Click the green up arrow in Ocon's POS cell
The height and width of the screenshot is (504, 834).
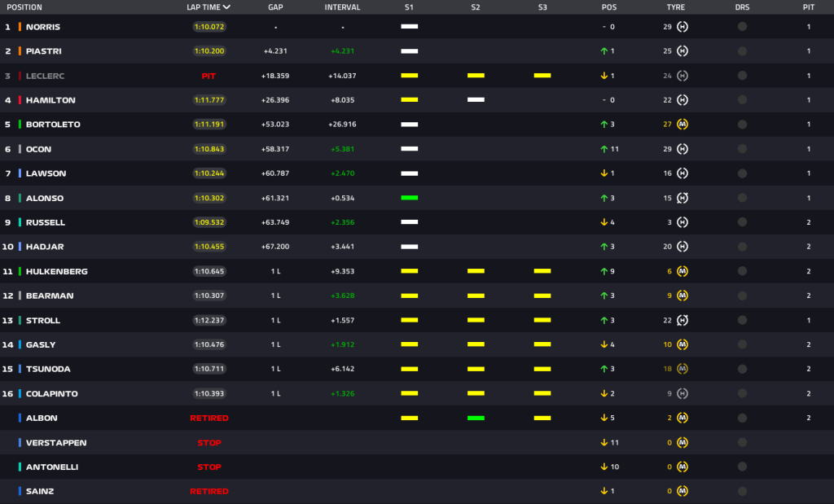[604, 149]
